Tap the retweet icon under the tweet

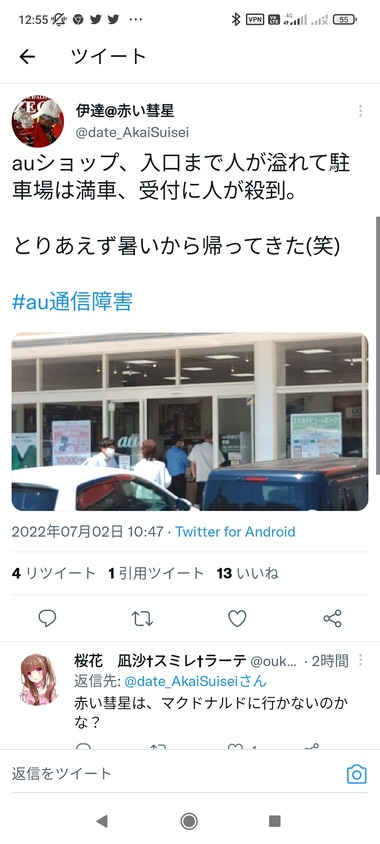point(143,618)
